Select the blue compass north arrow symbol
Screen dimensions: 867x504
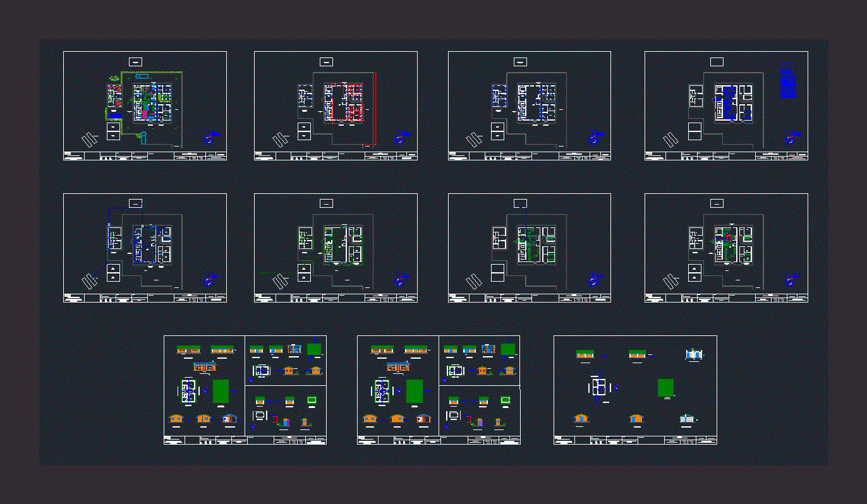tap(209, 138)
